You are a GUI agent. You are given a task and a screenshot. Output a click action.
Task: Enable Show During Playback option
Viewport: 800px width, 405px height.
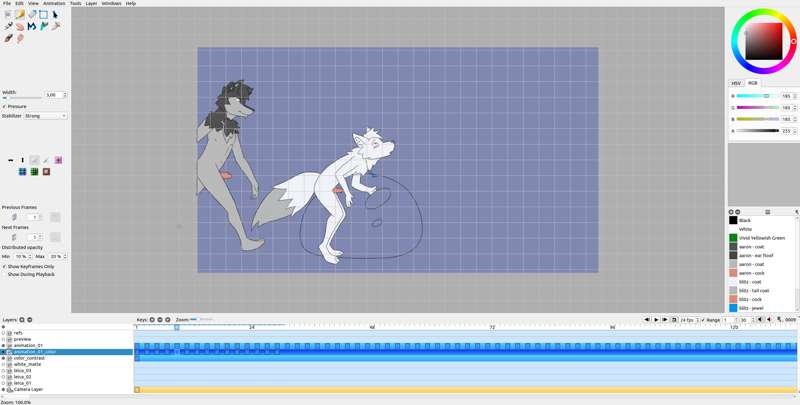[x=5, y=274]
